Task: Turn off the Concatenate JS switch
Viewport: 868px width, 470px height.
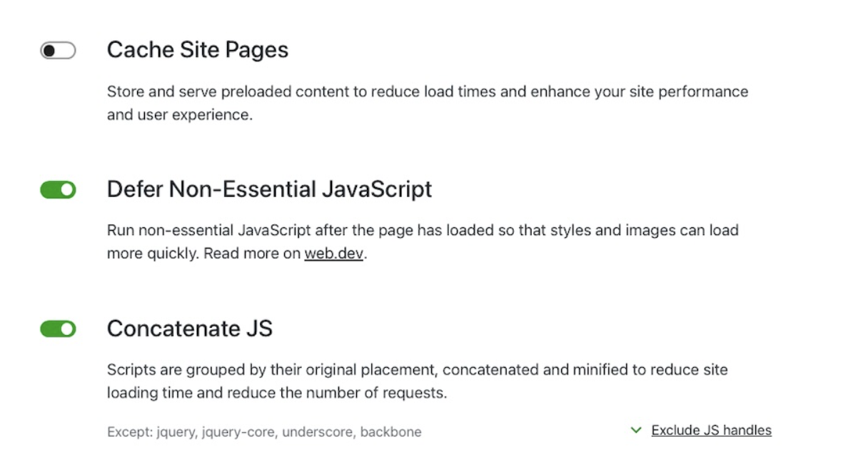Action: click(x=58, y=329)
